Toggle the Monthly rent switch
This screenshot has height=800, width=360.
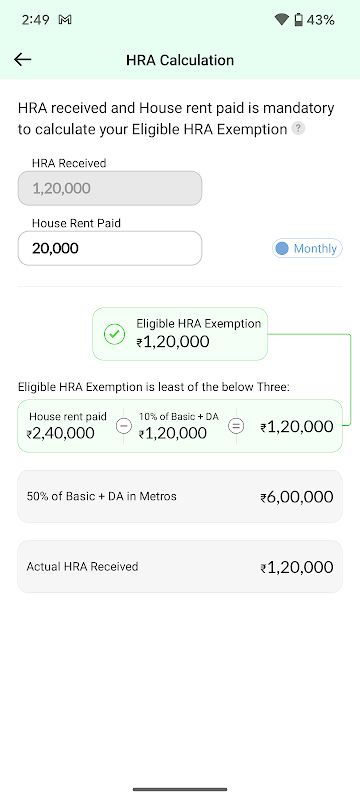(307, 248)
